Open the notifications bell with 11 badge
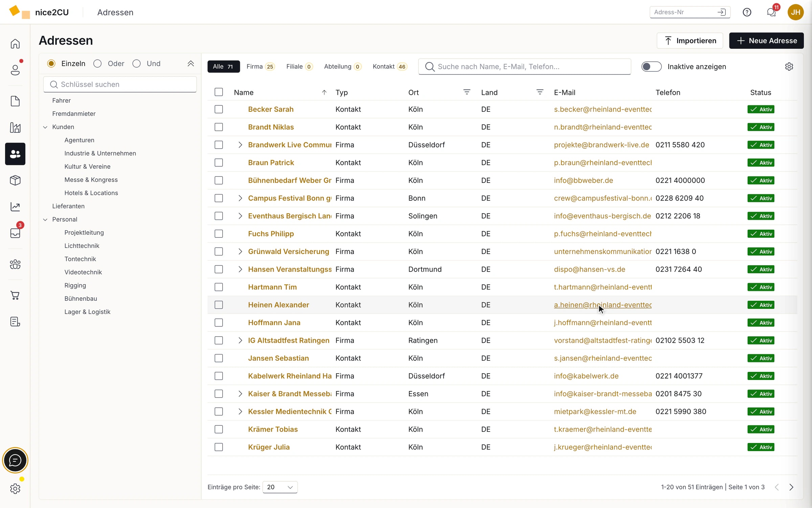 pyautogui.click(x=771, y=12)
